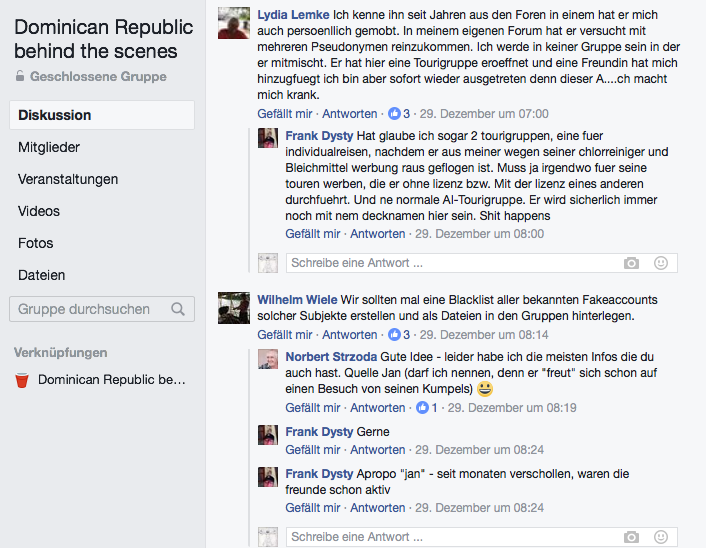Click the camera icon in the first reply box

tap(631, 263)
